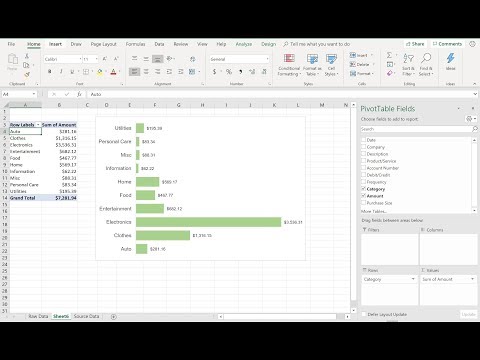Image resolution: width=480 pixels, height=360 pixels.
Task: Check the Frequency field checkbox
Action: click(364, 182)
